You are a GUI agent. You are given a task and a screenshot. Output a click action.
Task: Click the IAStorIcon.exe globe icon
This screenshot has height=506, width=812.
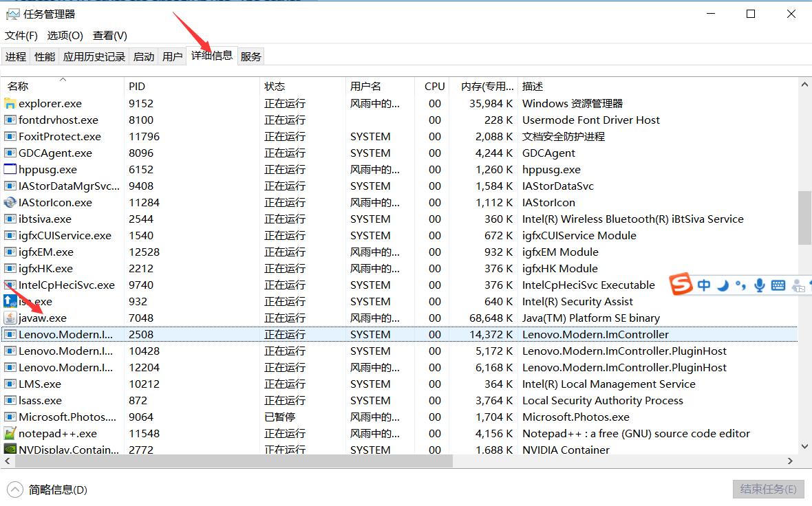(x=10, y=202)
